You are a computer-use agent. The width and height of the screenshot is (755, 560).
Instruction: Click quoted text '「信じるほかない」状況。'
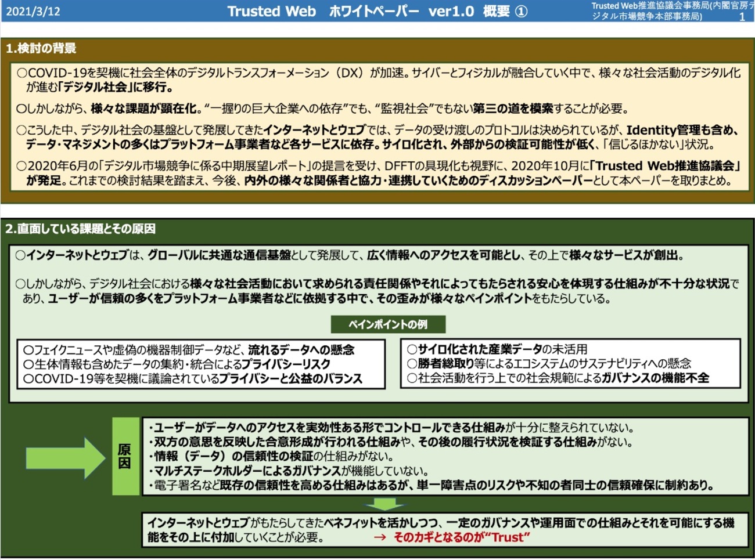pos(658,144)
